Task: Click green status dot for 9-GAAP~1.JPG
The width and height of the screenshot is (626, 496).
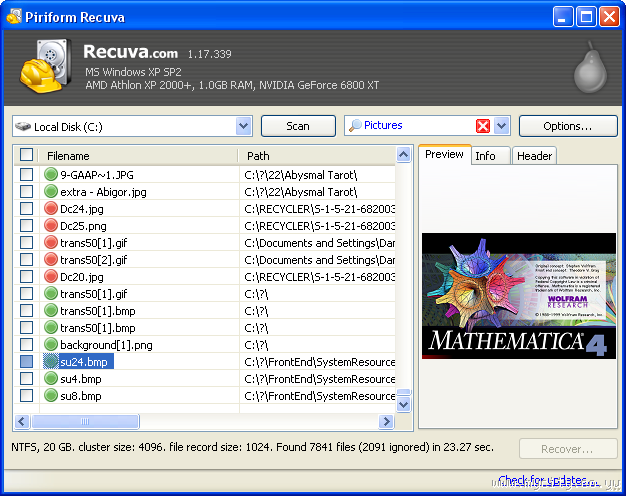Action: click(51, 175)
